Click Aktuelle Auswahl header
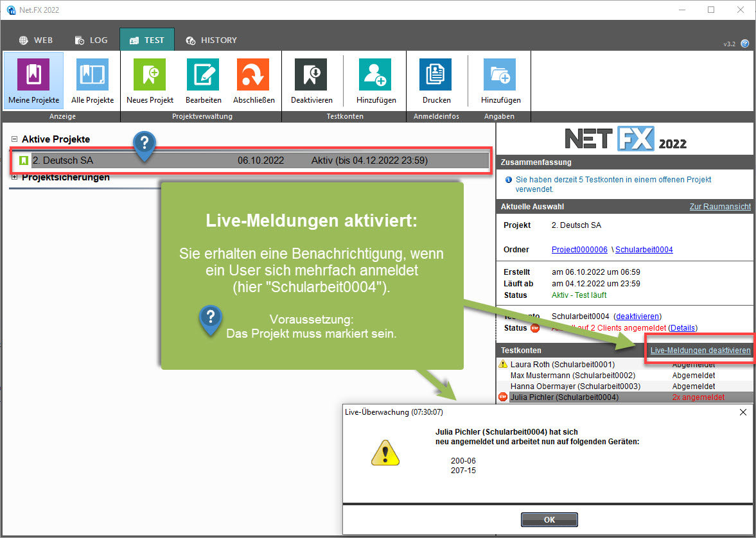The width and height of the screenshot is (756, 538). coord(532,206)
